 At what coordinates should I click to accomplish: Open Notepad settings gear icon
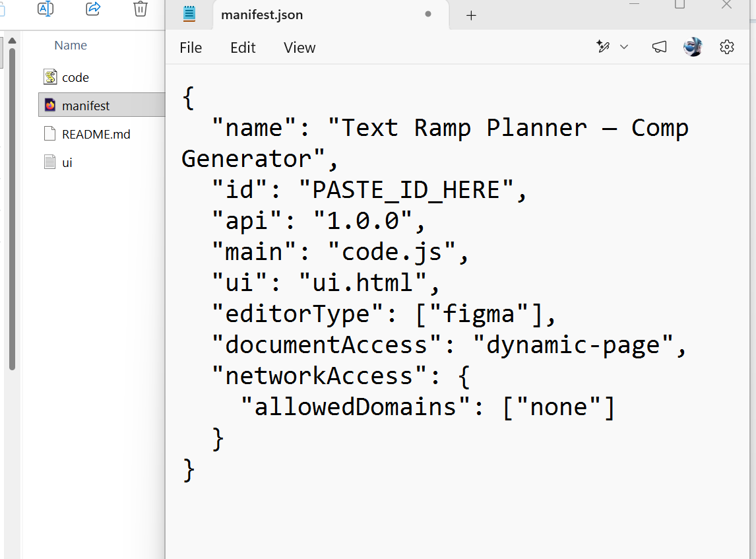(726, 47)
